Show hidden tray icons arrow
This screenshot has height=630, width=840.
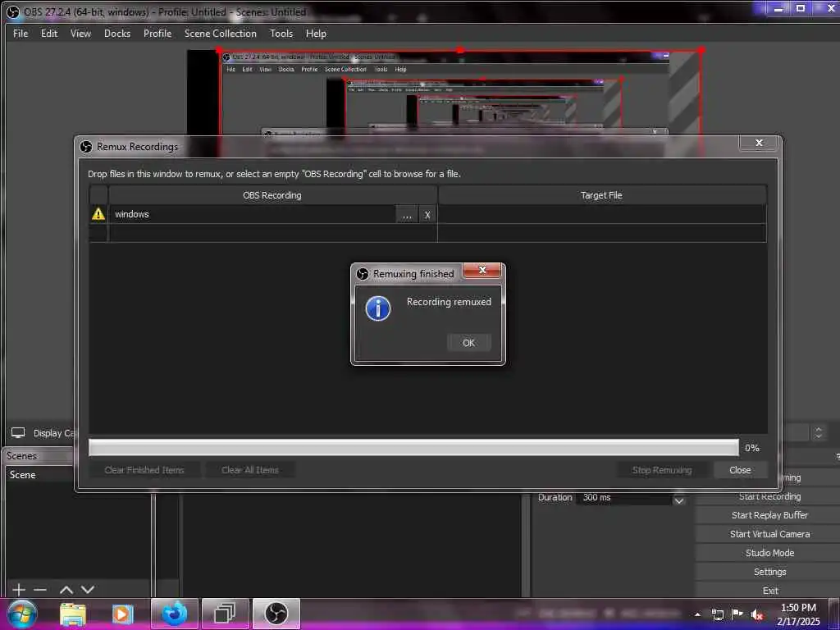tap(697, 614)
